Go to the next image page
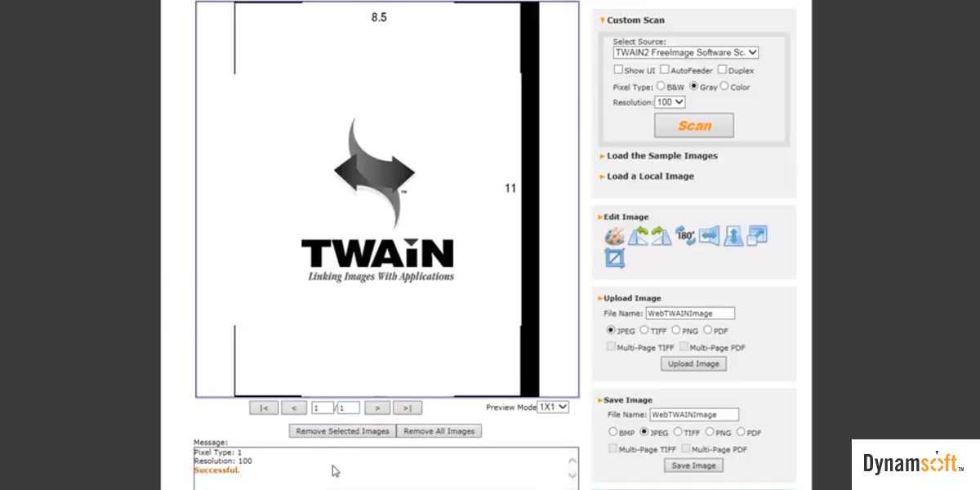 pos(376,408)
